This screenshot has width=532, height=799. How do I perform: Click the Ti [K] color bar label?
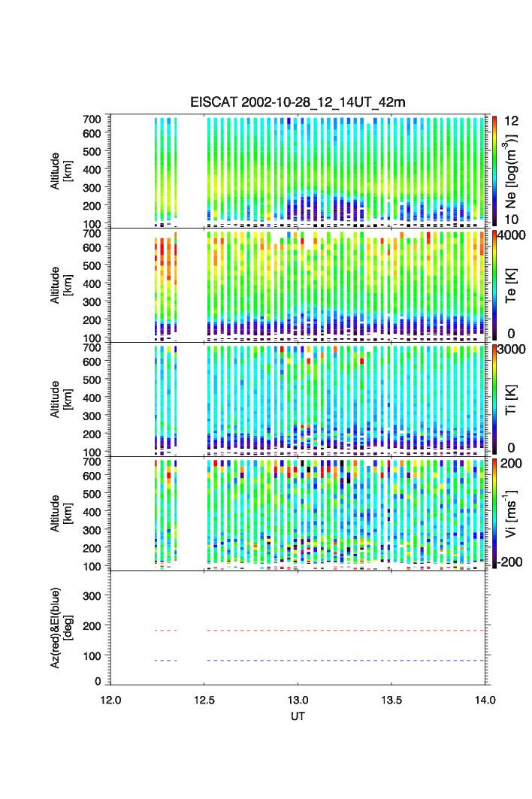click(512, 399)
